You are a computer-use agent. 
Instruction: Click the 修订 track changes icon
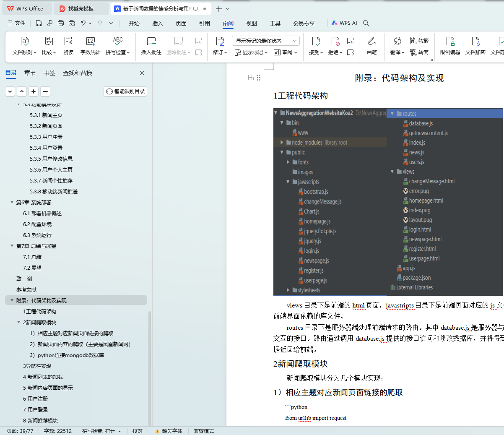click(220, 41)
